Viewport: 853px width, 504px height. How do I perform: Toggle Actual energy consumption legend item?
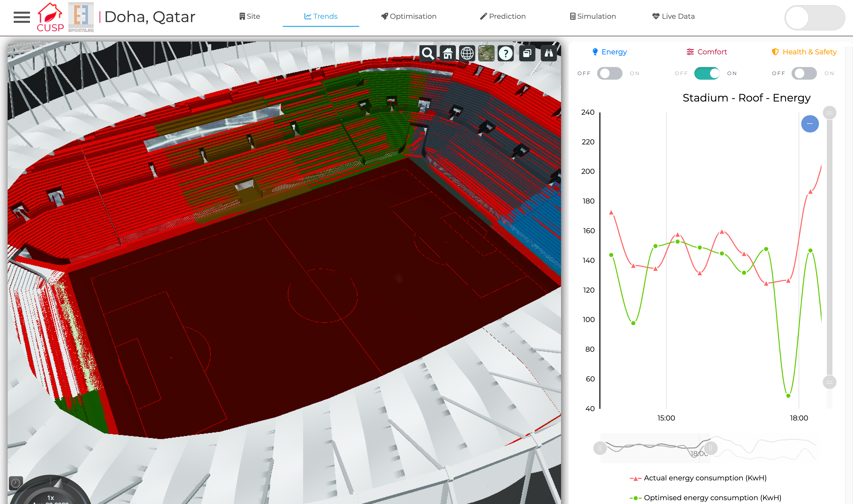[x=698, y=478]
